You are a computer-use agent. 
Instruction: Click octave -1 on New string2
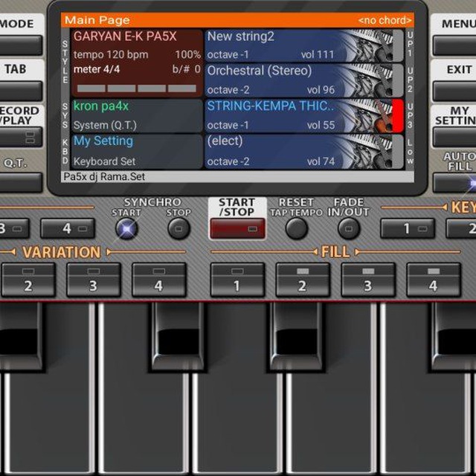228,54
